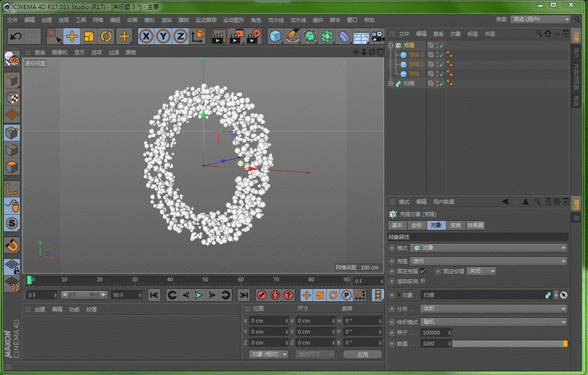Toggle the 固定克隆 checkbox

tap(424, 271)
